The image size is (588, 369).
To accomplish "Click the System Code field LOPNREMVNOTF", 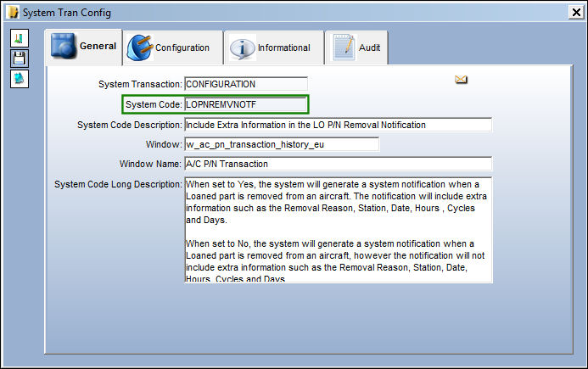I will pos(246,104).
